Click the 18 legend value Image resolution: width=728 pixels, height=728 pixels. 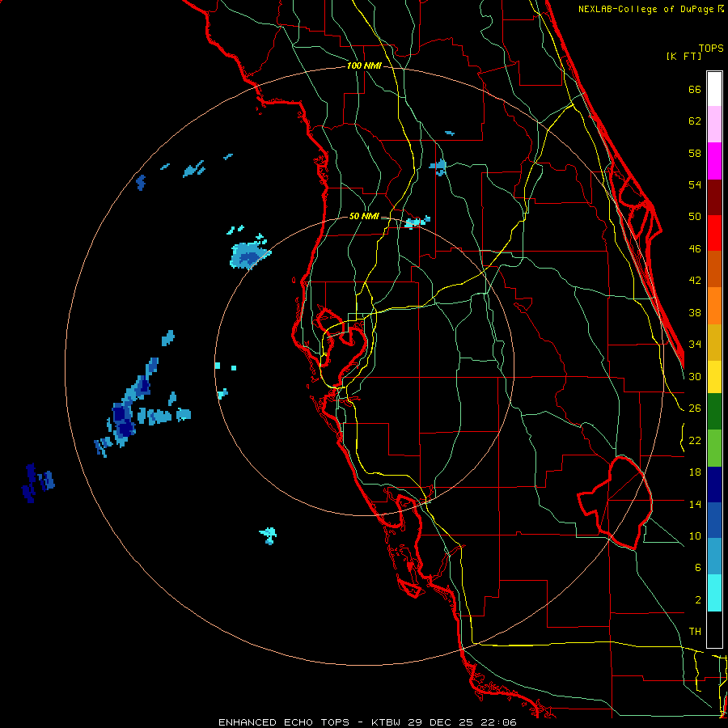[695, 472]
